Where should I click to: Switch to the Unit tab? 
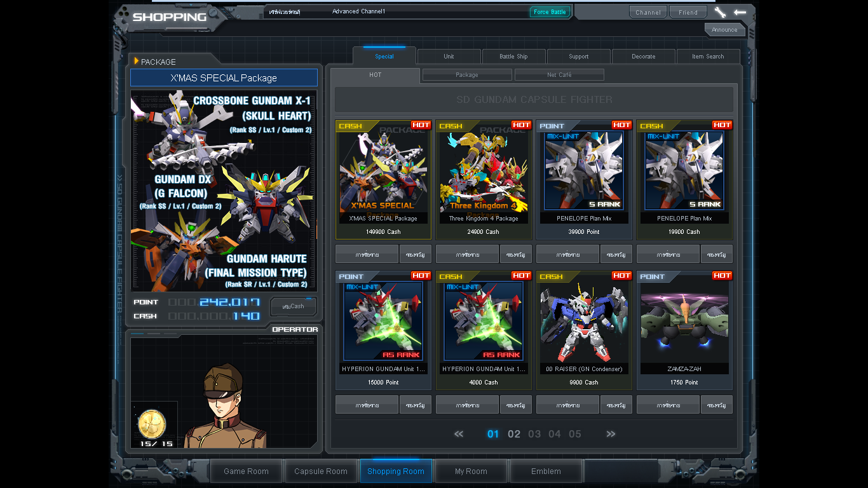(449, 57)
